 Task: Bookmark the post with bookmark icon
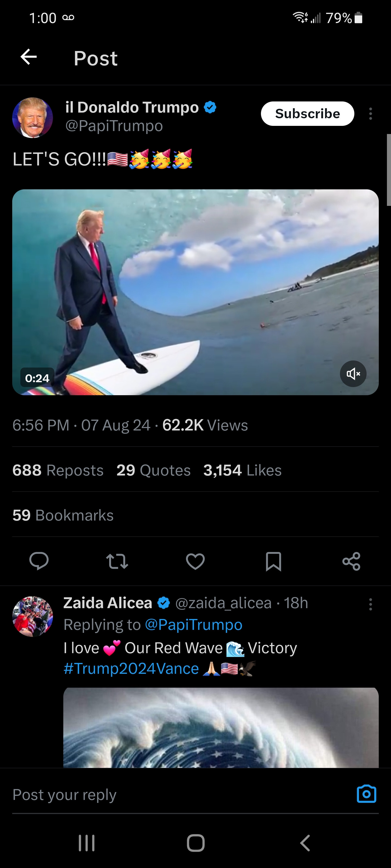273,561
